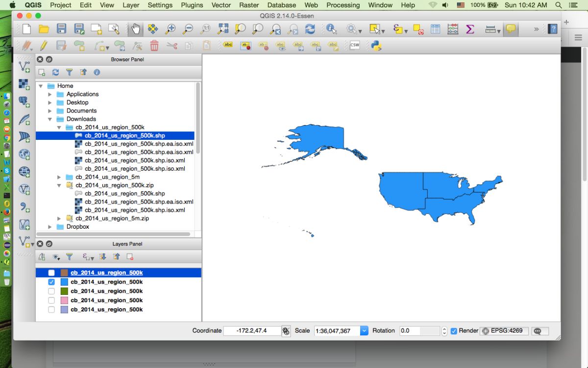Click the Add Vector Layer sidebar icon
Screen dimensions: 588x368
click(x=24, y=67)
